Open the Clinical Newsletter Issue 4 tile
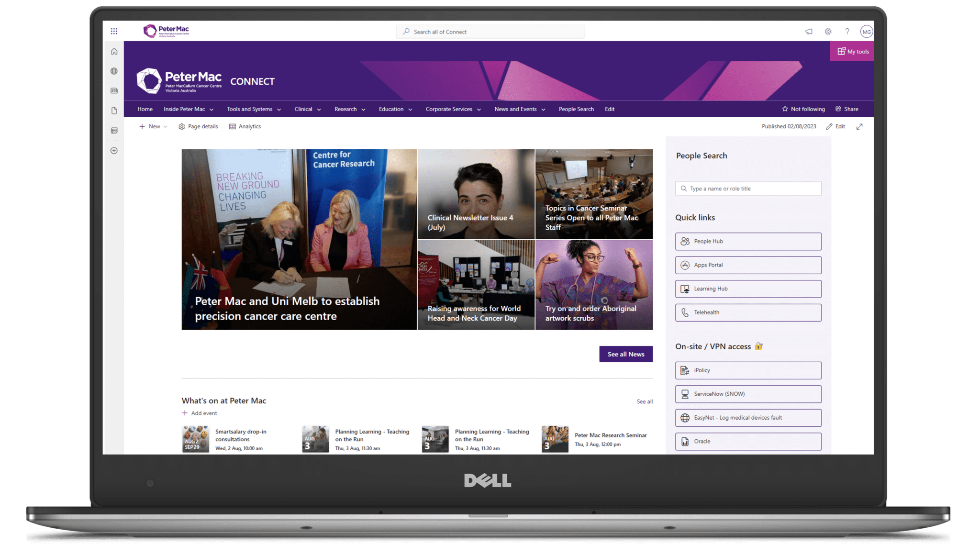 point(476,194)
